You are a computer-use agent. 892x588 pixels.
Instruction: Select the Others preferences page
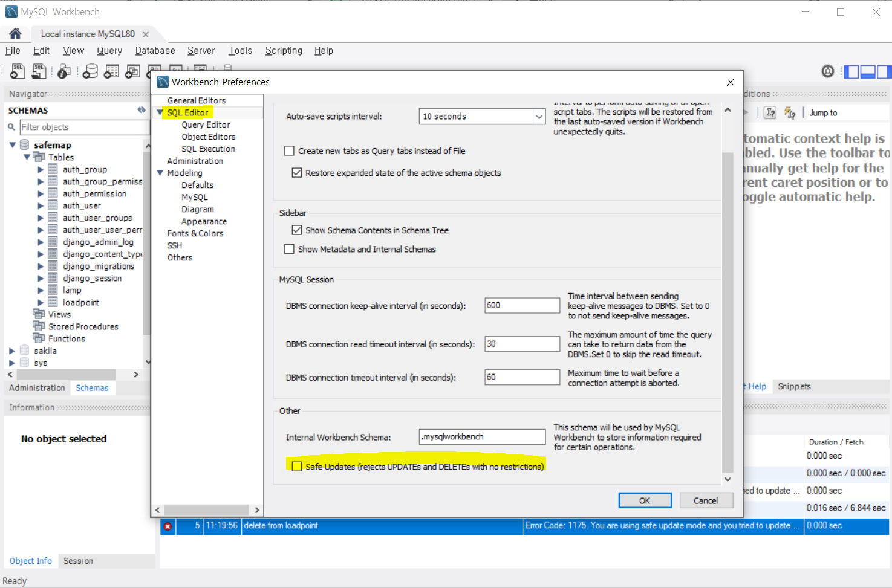(180, 257)
